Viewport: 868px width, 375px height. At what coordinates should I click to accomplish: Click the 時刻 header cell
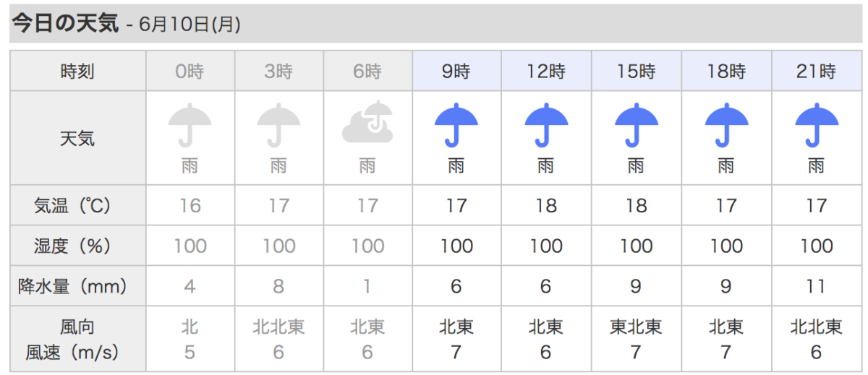click(78, 72)
